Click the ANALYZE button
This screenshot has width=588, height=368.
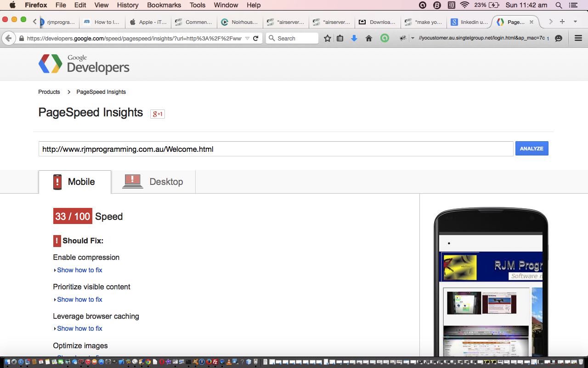(531, 149)
